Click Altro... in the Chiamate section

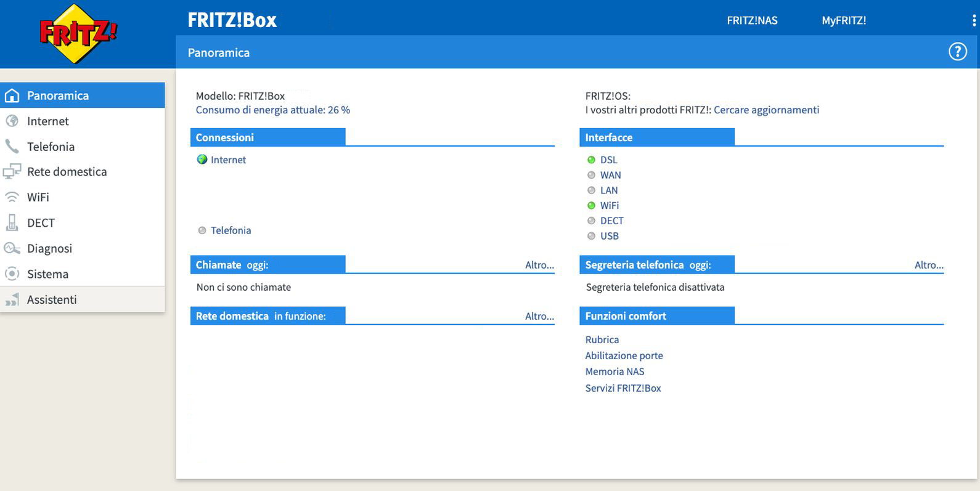coord(539,265)
